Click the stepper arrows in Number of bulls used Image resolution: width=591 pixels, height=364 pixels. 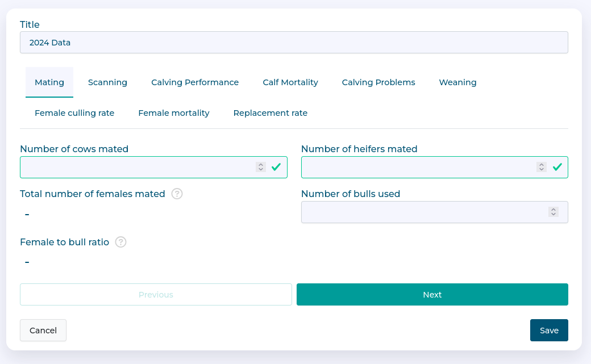pyautogui.click(x=553, y=212)
